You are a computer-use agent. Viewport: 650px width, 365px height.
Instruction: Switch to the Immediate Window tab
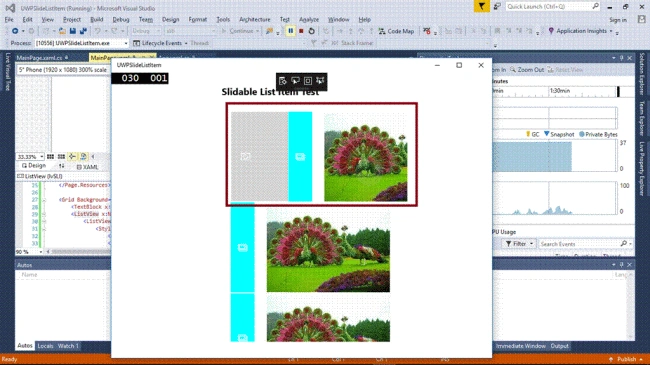tap(520, 346)
